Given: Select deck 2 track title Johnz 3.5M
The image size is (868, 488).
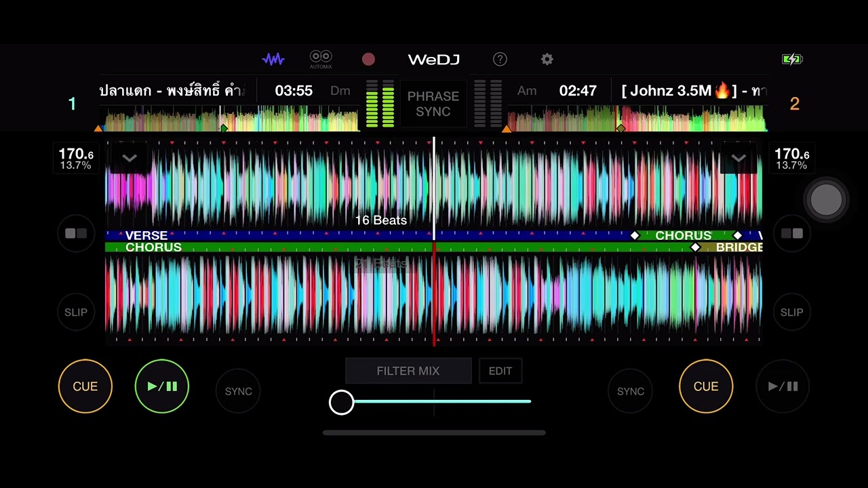Looking at the screenshot, I should click(694, 91).
